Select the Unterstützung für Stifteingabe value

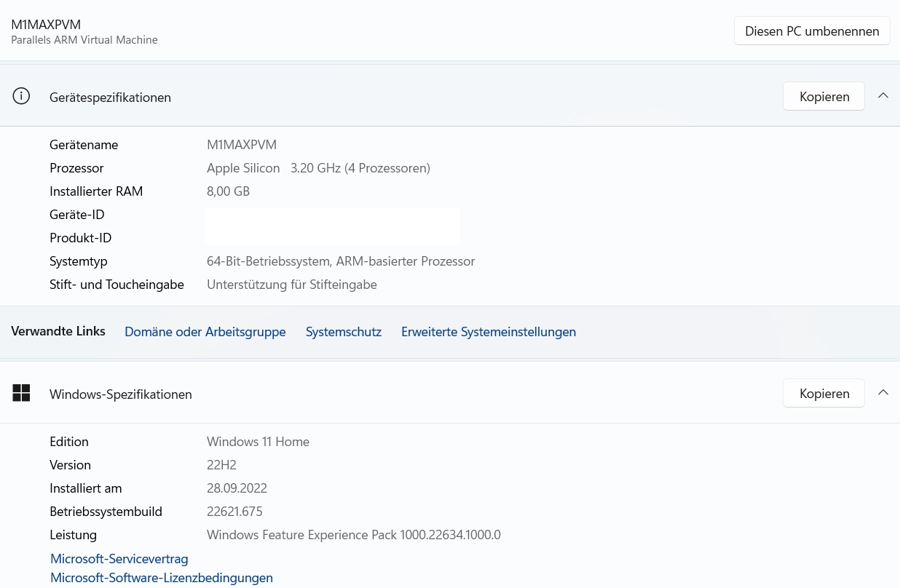click(292, 285)
